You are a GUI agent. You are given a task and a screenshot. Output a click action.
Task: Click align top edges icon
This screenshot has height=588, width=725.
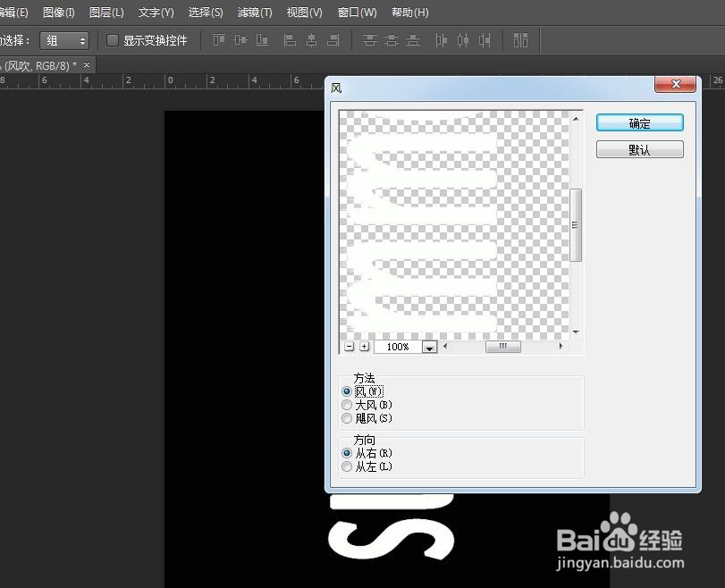[x=219, y=40]
